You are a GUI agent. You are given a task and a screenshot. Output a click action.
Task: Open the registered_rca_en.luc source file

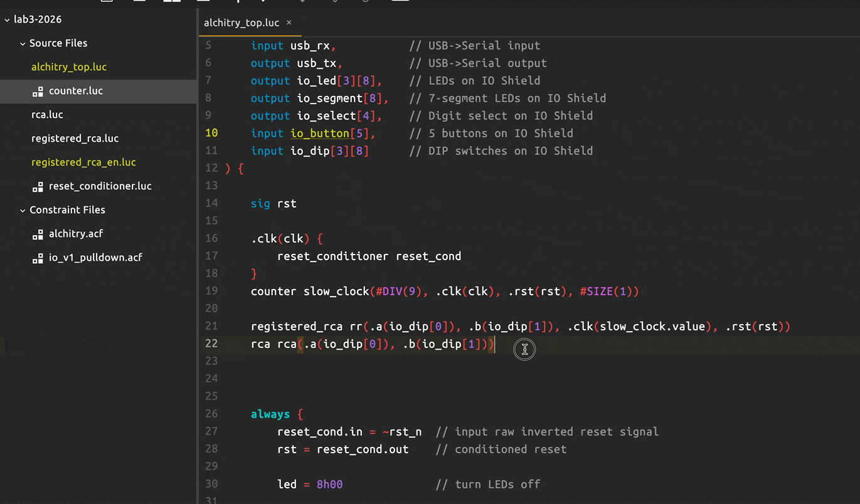[x=83, y=162]
